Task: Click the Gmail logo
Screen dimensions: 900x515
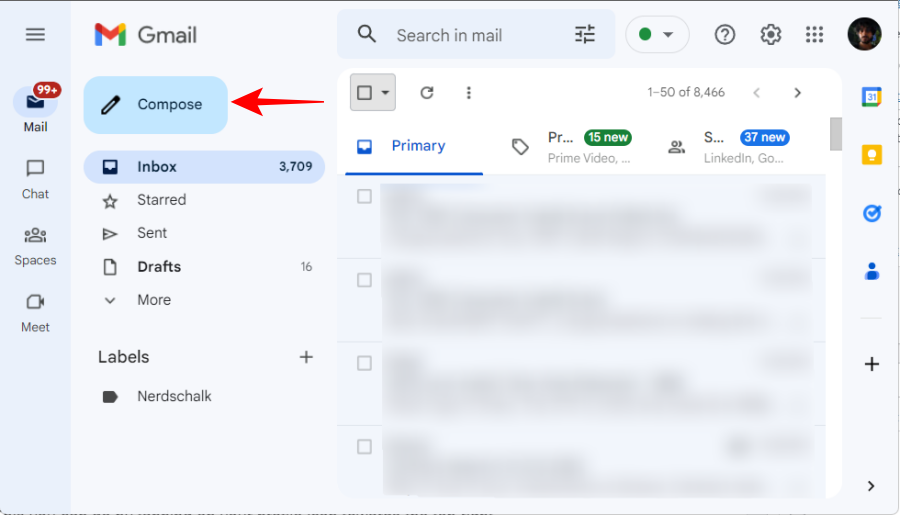Action: [x=146, y=35]
